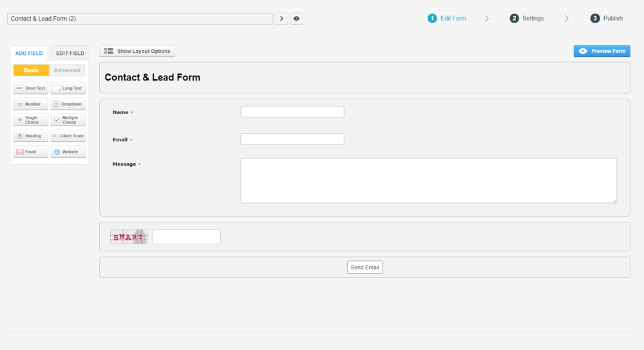
Task: Click the Email input field
Action: click(x=292, y=139)
